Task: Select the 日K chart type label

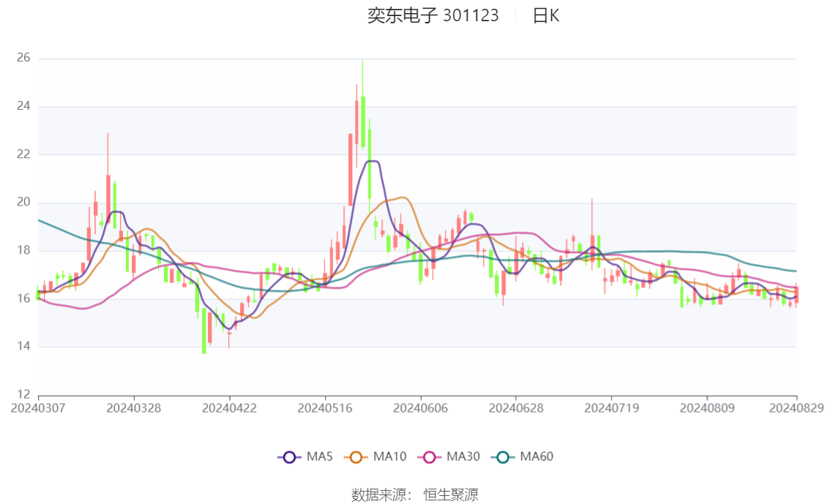Action: coord(546,15)
